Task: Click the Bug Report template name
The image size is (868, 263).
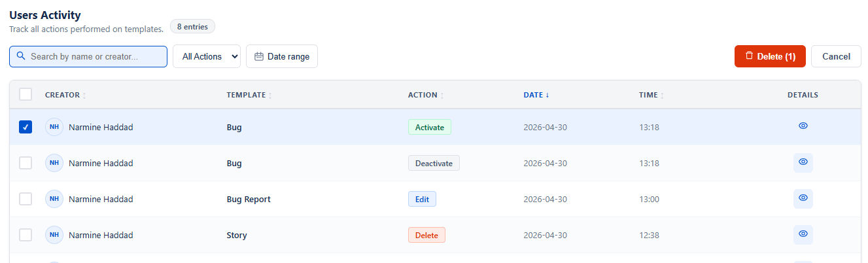Action: [x=249, y=200]
